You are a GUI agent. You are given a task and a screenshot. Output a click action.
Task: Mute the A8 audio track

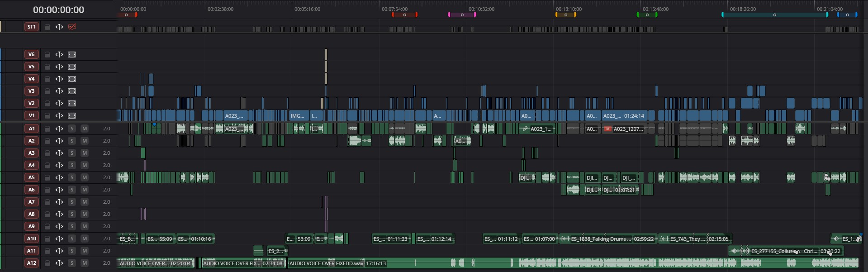pyautogui.click(x=84, y=214)
